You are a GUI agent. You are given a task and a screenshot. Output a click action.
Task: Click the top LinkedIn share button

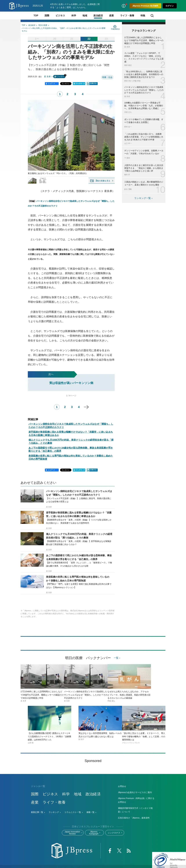[x=92, y=84]
